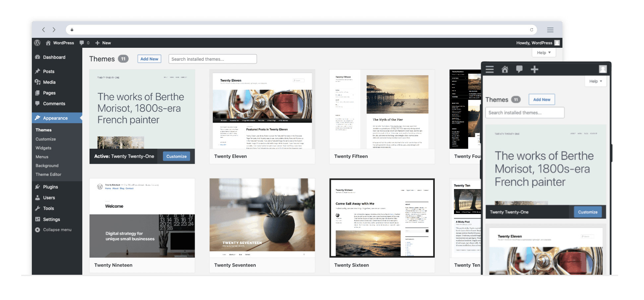Click the Settings label in sidebar
The image size is (644, 300).
(x=51, y=219)
